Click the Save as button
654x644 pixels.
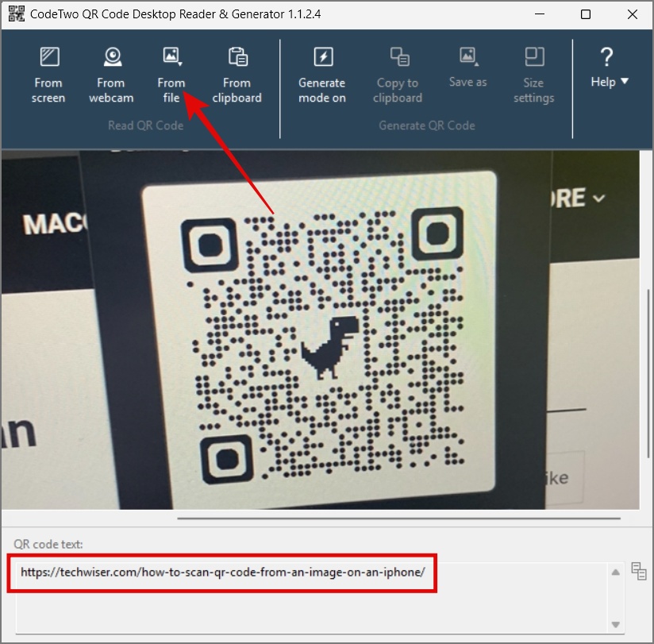(468, 68)
